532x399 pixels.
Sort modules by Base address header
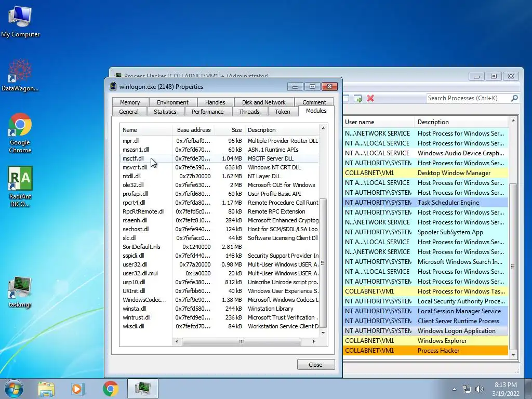click(193, 129)
